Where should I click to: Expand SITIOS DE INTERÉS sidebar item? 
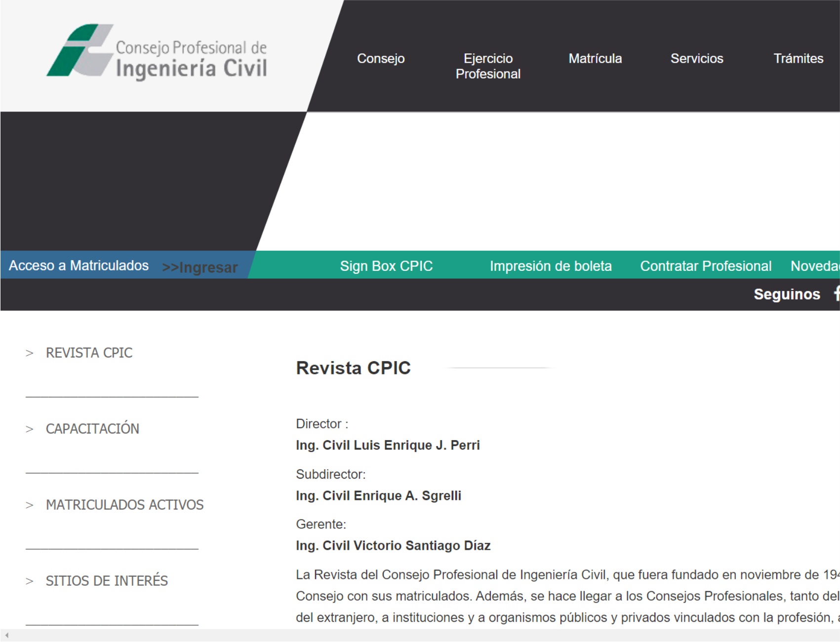(107, 581)
